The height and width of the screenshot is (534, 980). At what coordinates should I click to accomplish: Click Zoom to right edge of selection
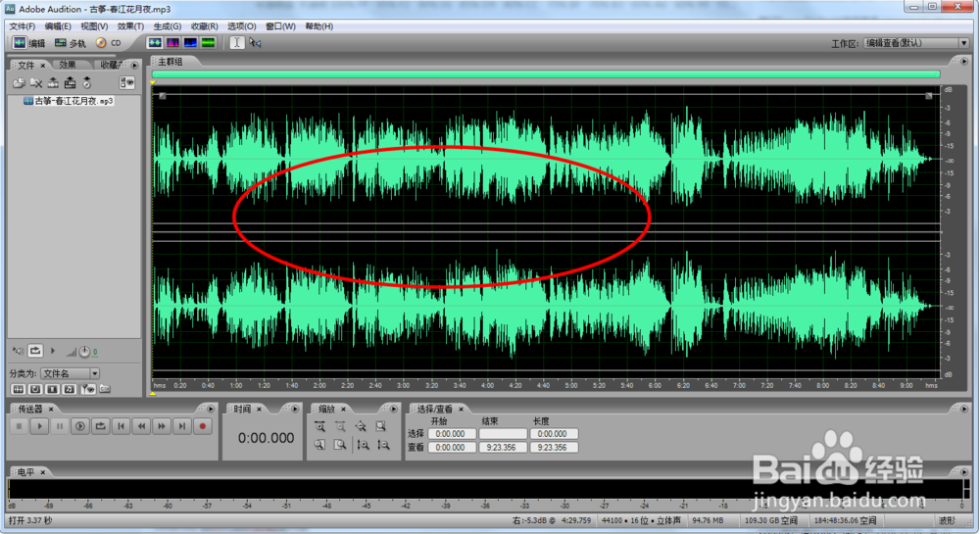point(341,445)
